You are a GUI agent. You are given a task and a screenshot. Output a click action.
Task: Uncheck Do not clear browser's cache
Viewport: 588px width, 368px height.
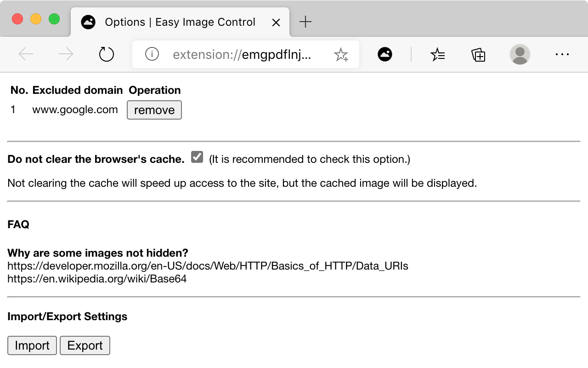coord(197,157)
